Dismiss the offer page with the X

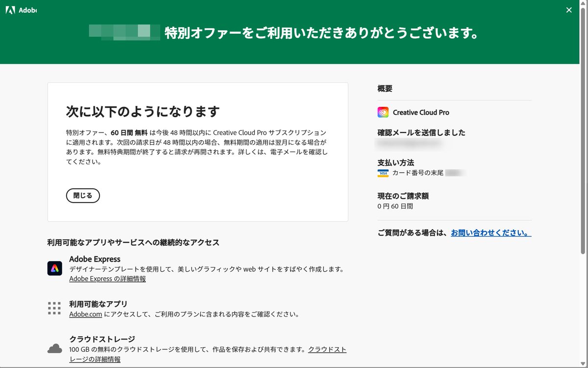(x=569, y=9)
